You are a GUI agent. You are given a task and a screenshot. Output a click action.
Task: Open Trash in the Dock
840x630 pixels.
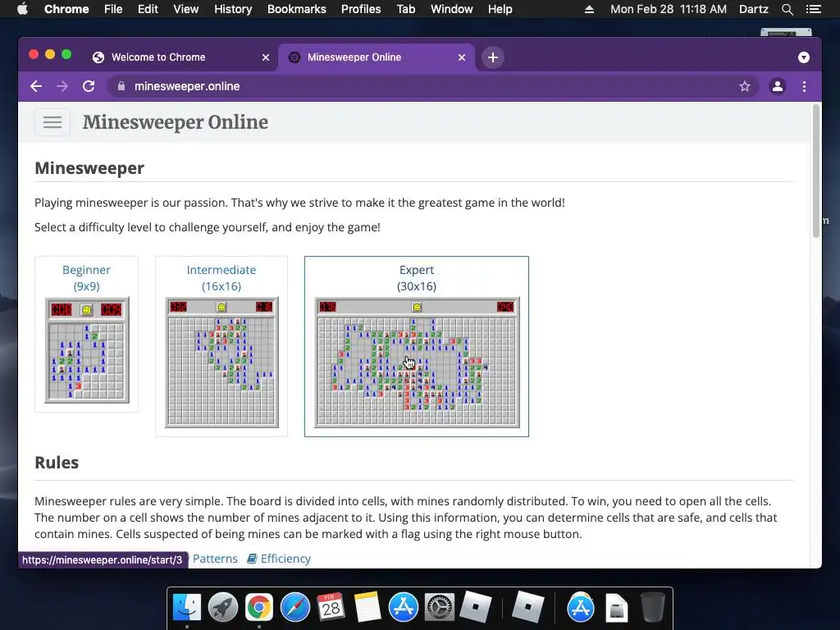[x=652, y=608]
